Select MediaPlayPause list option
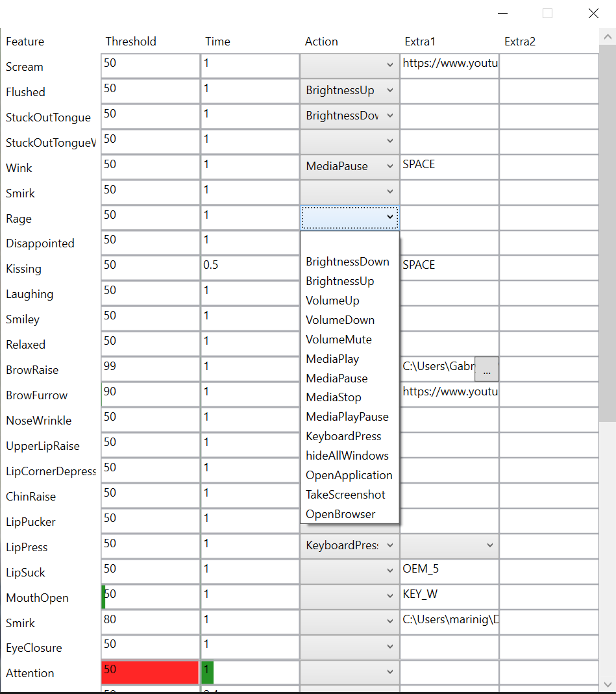The width and height of the screenshot is (616, 694). (350, 417)
